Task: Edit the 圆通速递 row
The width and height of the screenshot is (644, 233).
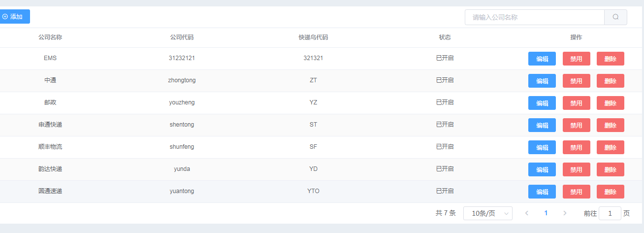Action: (x=542, y=192)
